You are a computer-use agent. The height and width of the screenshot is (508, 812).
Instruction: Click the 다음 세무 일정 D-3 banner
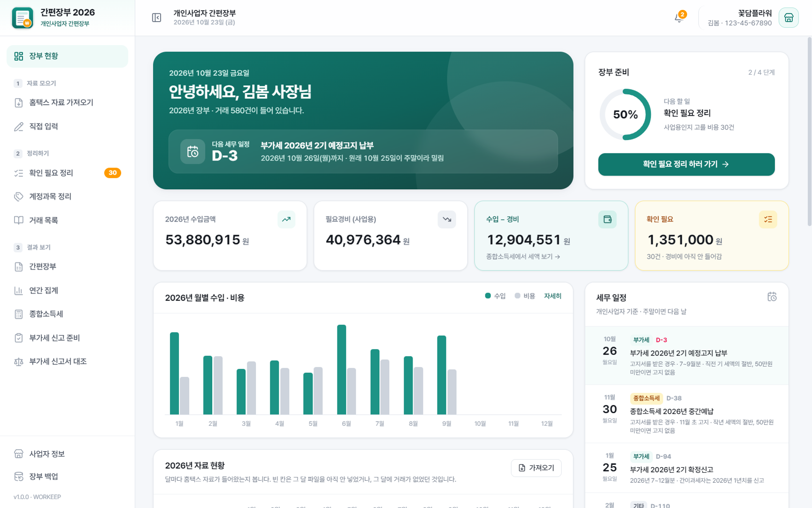pyautogui.click(x=363, y=152)
